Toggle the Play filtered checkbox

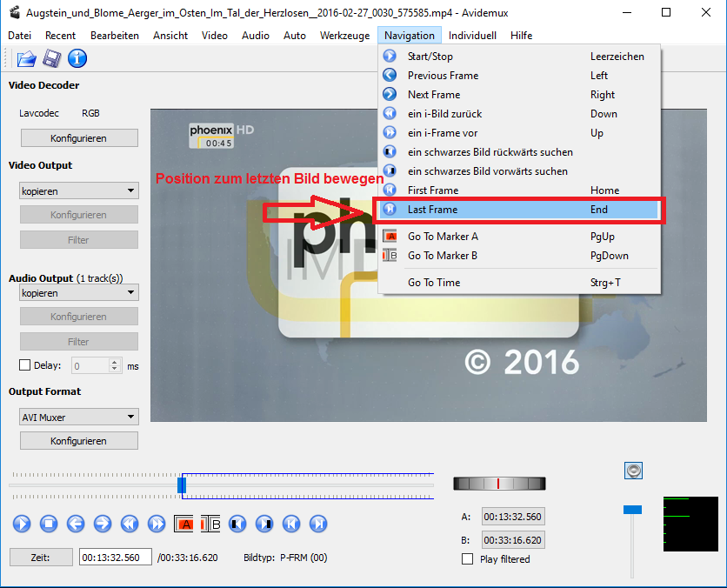(x=468, y=559)
